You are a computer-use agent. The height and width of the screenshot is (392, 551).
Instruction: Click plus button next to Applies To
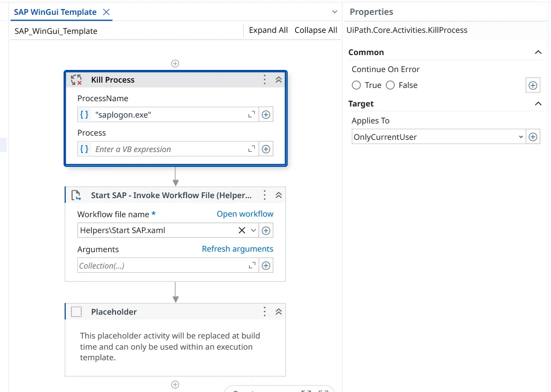tap(533, 137)
